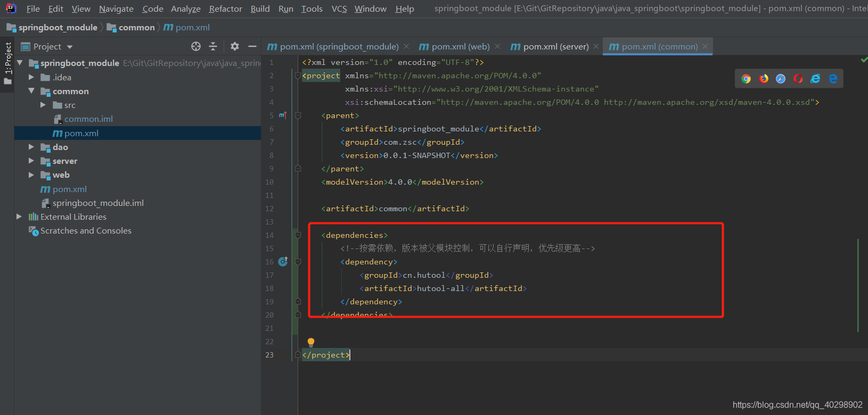Screen dimensions: 868x415
Task: Open the VCS menu
Action: click(x=339, y=9)
